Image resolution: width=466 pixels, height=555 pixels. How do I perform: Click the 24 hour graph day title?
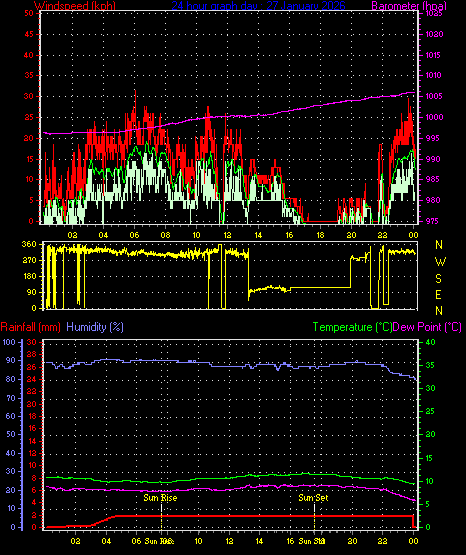259,6
